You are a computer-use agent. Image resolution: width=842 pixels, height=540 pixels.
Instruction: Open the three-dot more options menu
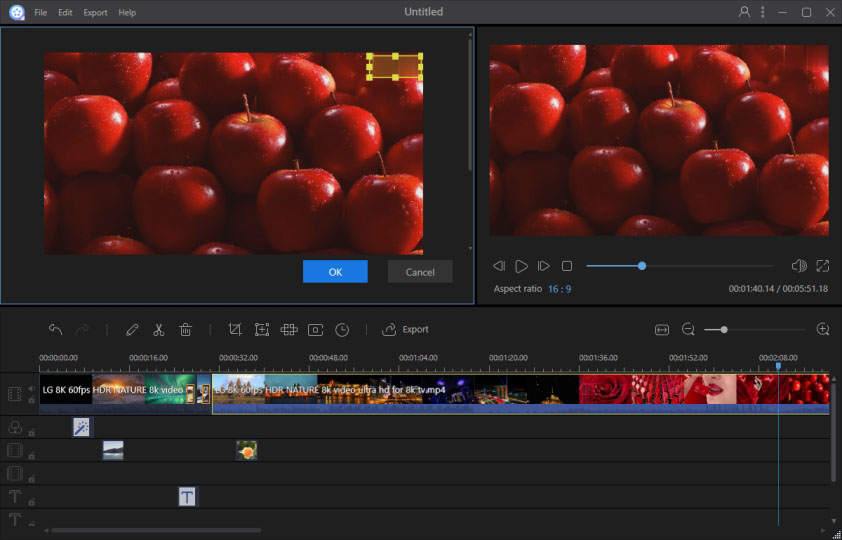tap(763, 12)
